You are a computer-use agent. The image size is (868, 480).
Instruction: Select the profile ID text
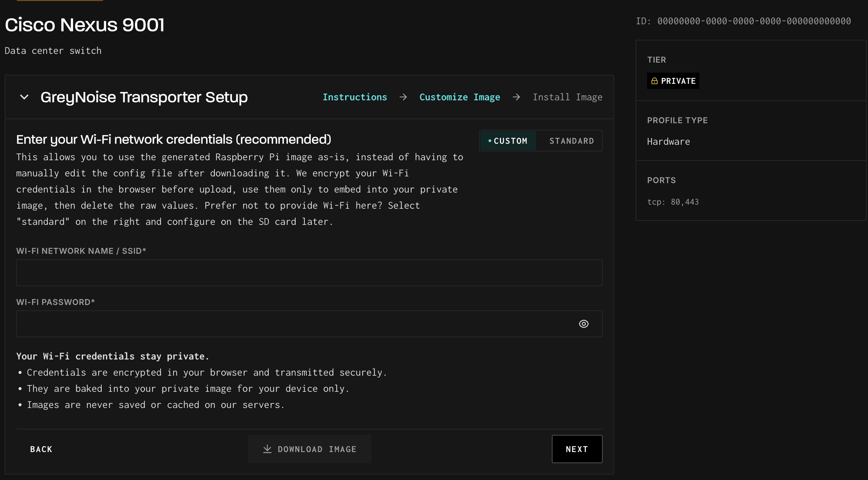(754, 21)
